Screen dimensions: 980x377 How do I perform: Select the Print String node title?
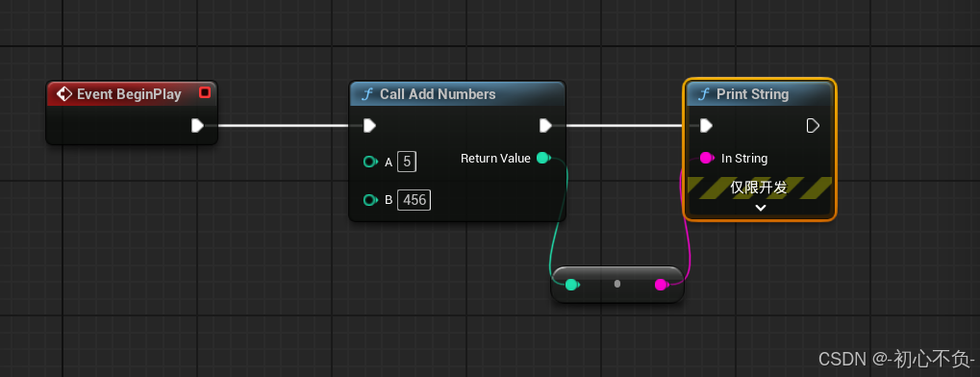752,94
